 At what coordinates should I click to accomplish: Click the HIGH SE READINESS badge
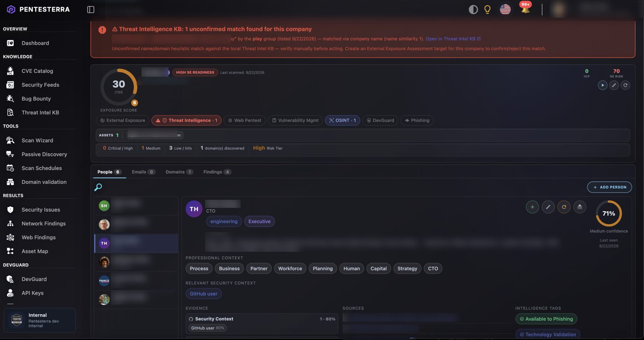(195, 72)
